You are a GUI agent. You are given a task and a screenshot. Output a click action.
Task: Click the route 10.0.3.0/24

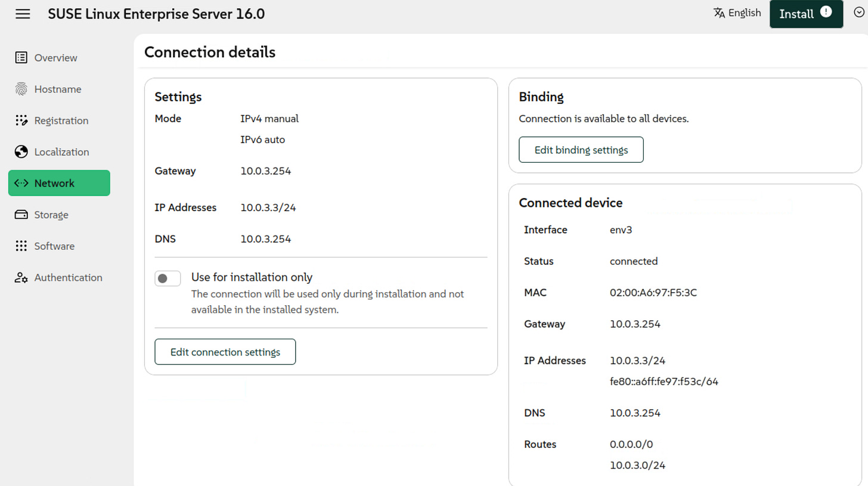point(637,466)
